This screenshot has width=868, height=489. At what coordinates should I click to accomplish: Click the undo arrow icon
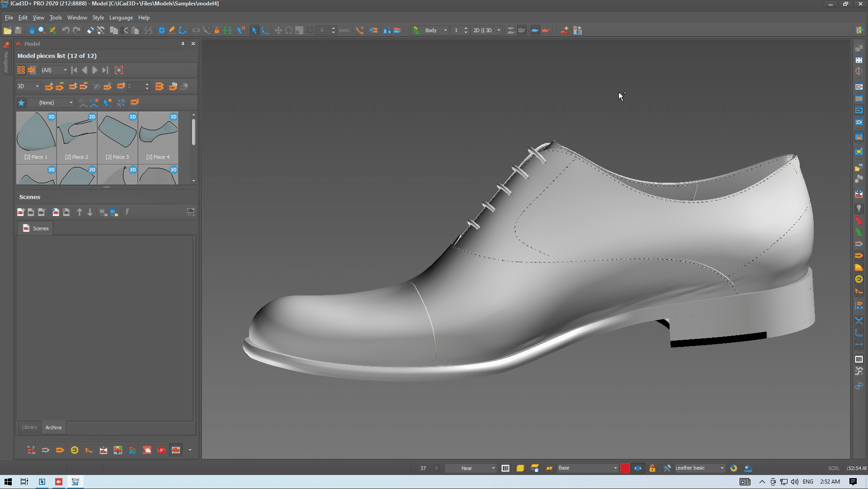(66, 30)
